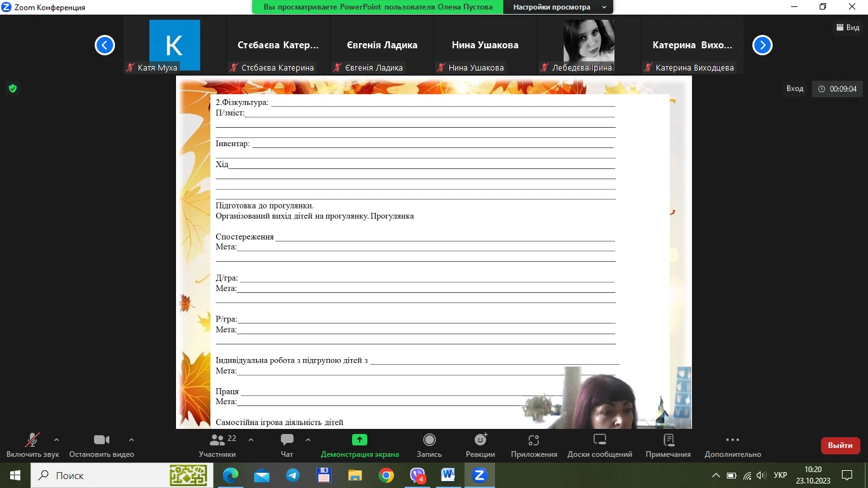The image size is (868, 488).
Task: Start screen sharing (Демонстрация экрана)
Action: (x=360, y=440)
